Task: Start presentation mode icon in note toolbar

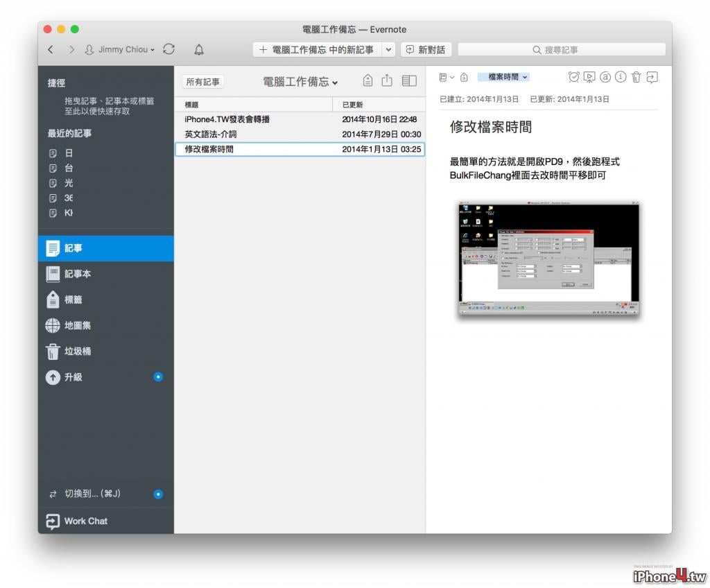Action: 589,78
